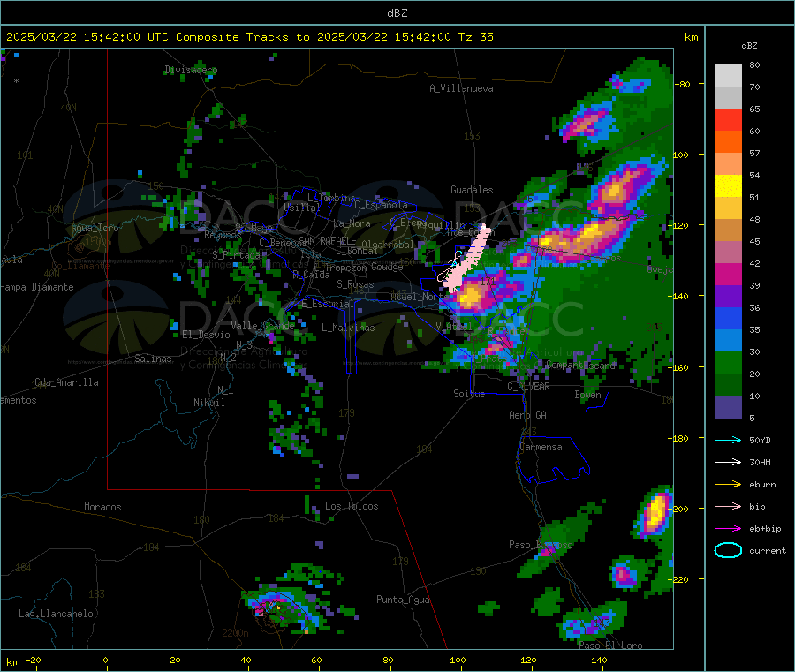Click the current legend label

(x=768, y=550)
